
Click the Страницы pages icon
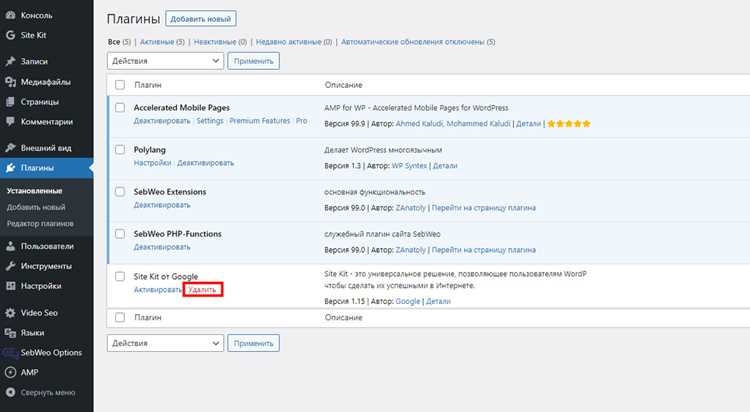tap(10, 101)
